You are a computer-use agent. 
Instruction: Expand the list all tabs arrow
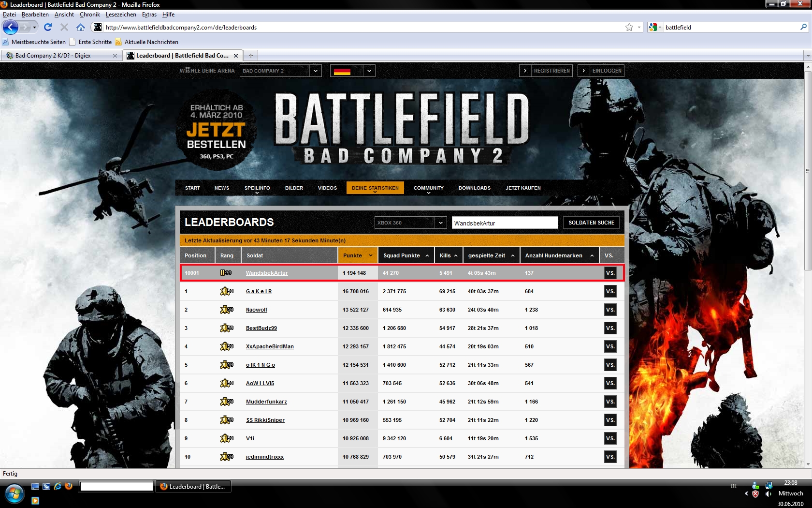pyautogui.click(x=807, y=55)
